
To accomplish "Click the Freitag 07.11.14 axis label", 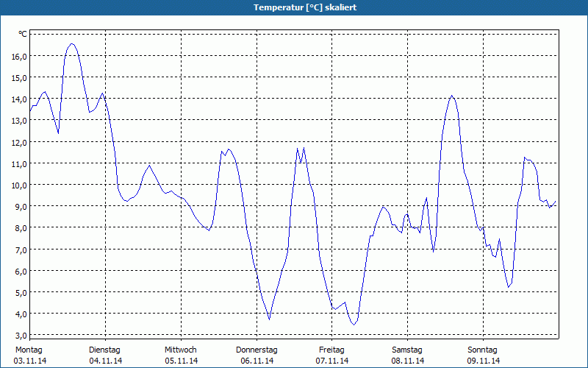I will [332, 355].
